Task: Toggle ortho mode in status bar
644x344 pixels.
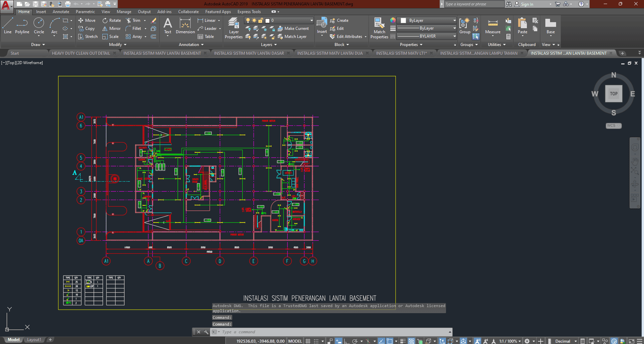Action: pos(346,341)
